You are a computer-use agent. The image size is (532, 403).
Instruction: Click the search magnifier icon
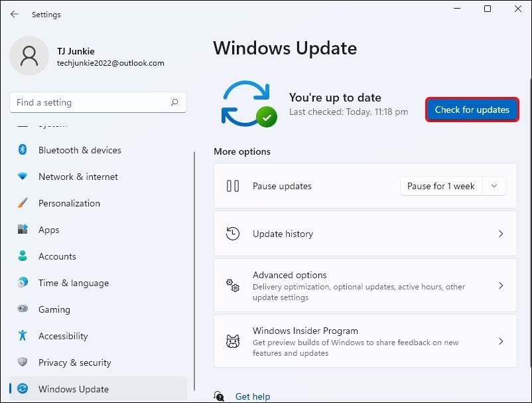point(174,102)
